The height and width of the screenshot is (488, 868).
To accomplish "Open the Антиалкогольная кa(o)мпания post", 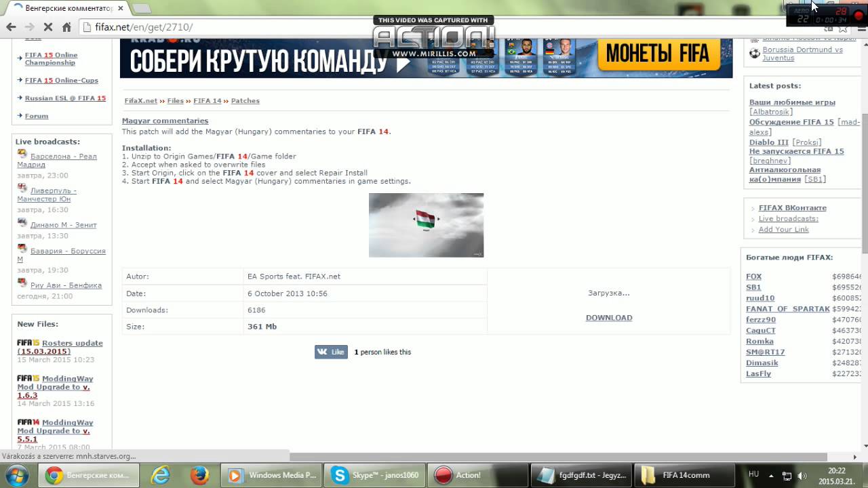I will click(x=785, y=174).
